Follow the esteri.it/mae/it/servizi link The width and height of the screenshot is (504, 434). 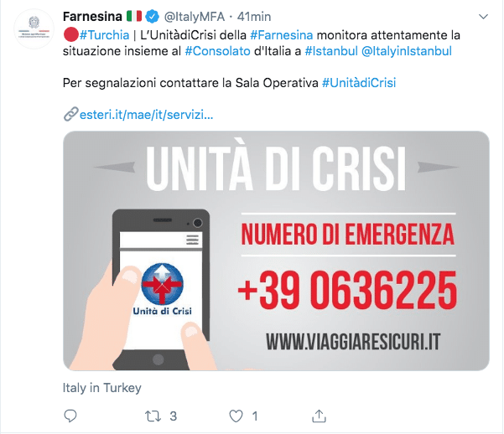(x=146, y=114)
